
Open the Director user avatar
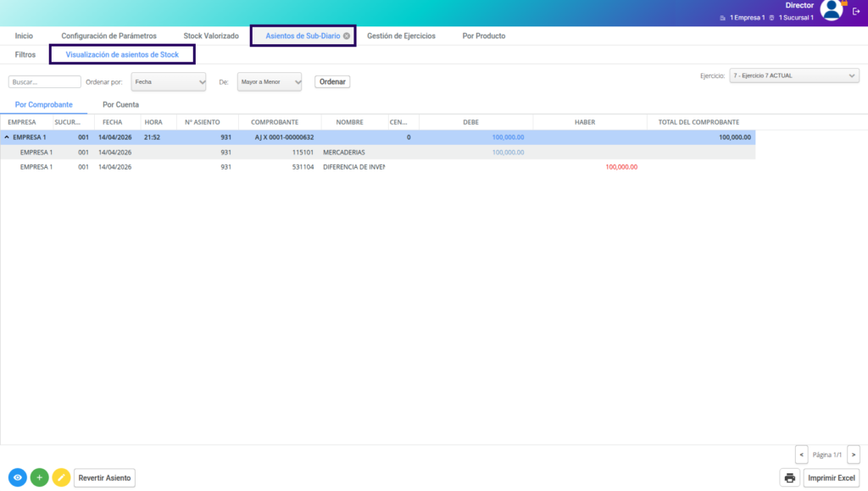[832, 10]
